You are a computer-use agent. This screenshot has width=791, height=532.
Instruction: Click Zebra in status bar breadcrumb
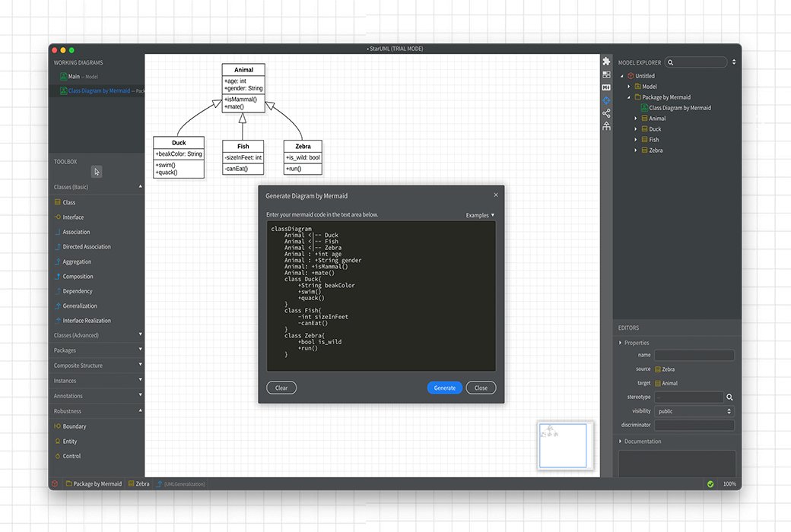138,484
